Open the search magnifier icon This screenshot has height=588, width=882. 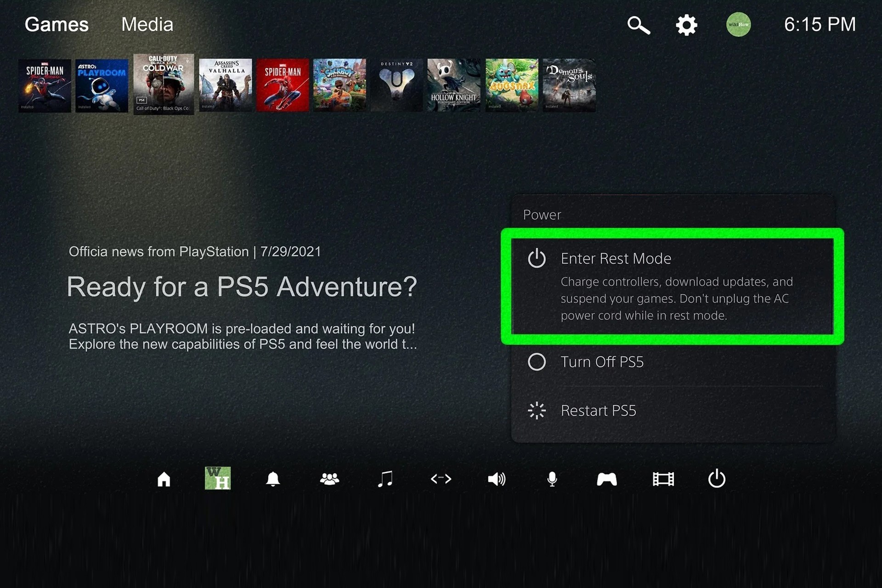tap(639, 25)
